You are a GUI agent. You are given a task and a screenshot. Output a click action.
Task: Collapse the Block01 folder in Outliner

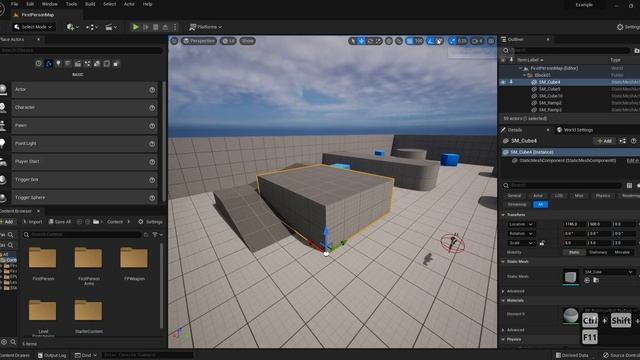(x=524, y=75)
